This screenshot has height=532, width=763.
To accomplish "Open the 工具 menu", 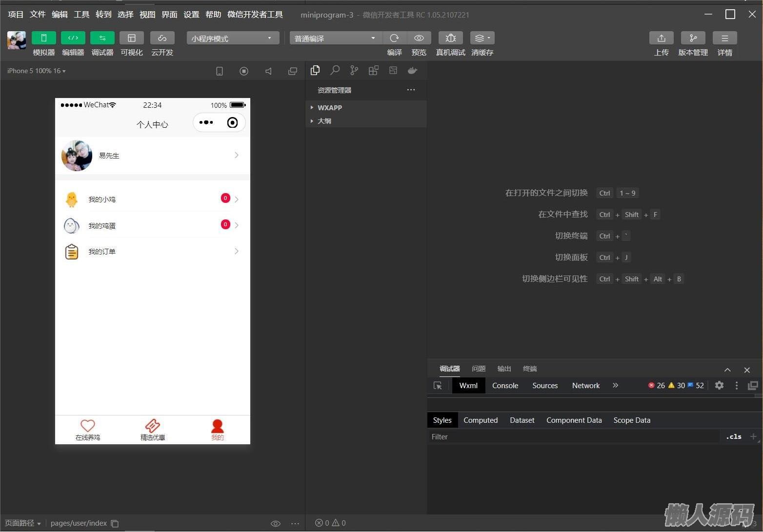I will click(x=81, y=15).
